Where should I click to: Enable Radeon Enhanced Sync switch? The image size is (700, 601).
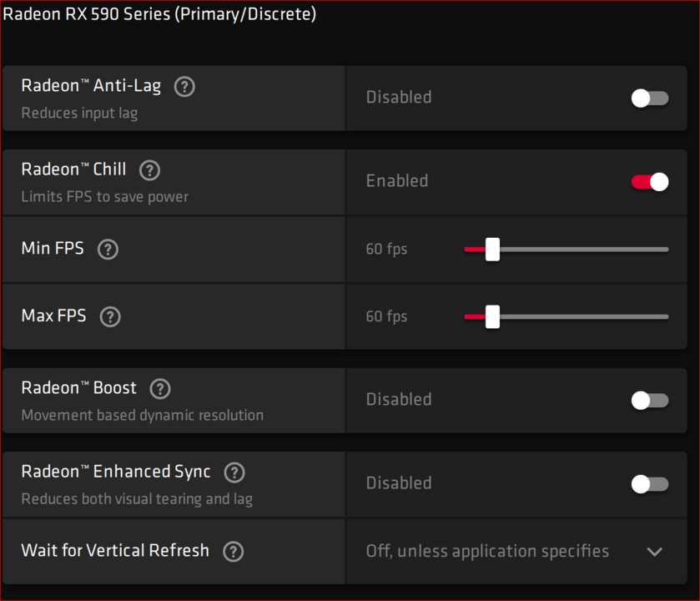pyautogui.click(x=650, y=484)
